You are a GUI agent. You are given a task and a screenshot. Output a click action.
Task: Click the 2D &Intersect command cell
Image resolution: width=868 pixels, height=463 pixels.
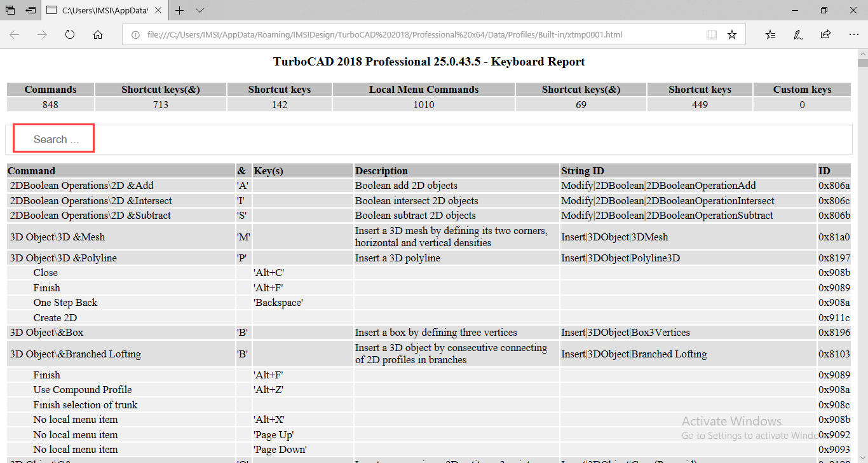click(x=121, y=201)
